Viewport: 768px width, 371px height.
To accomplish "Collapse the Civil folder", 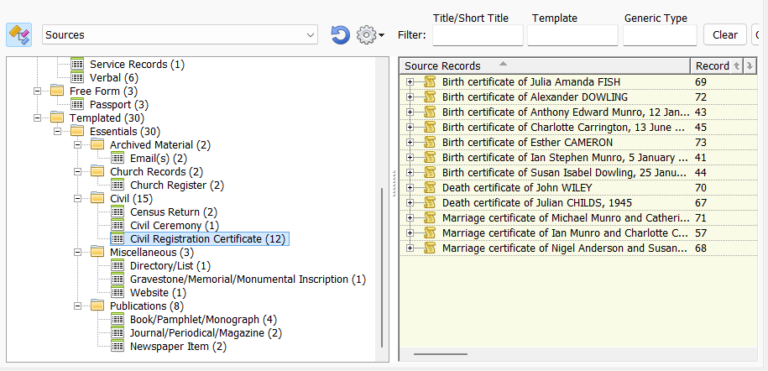I will [77, 199].
